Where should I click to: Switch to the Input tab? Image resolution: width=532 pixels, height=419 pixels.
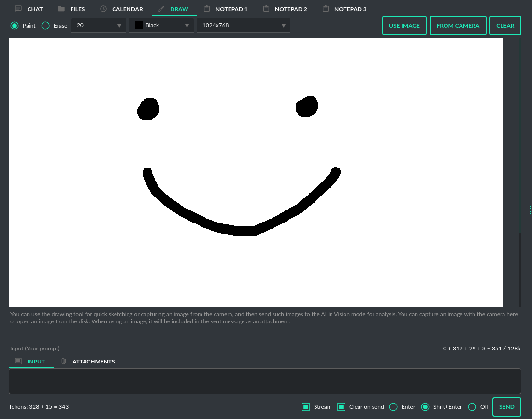tap(31, 361)
